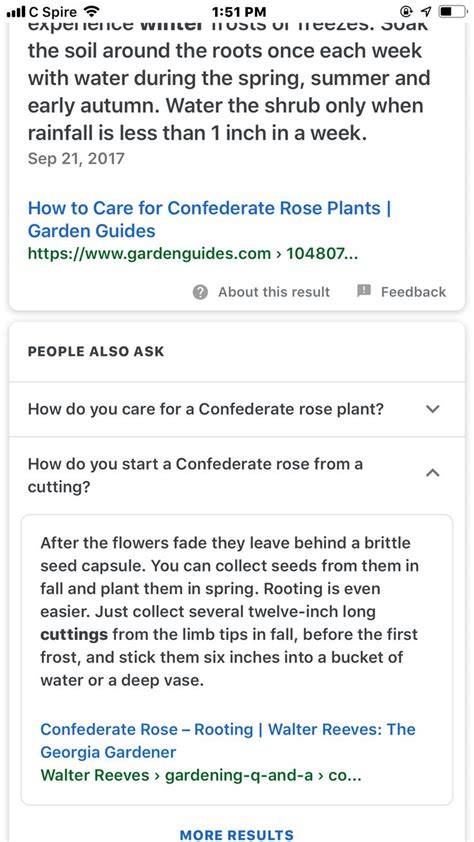The height and width of the screenshot is (842, 474).
Task: Tap the cellular signal bars icon
Action: coord(16,11)
